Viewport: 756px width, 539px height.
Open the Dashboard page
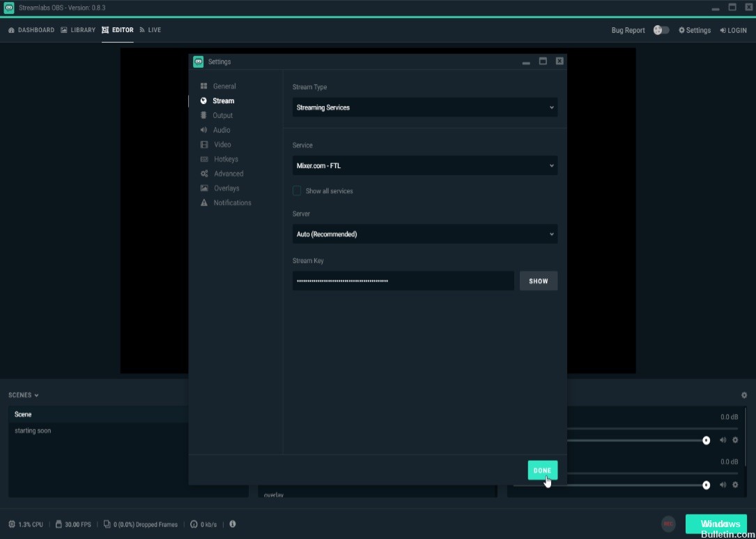pyautogui.click(x=31, y=30)
